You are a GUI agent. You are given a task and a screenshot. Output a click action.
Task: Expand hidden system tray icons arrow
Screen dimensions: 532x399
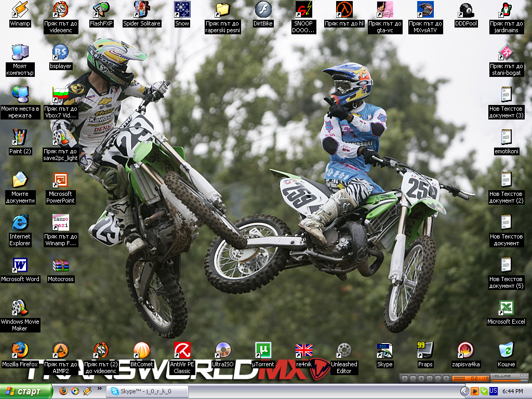tap(465, 391)
